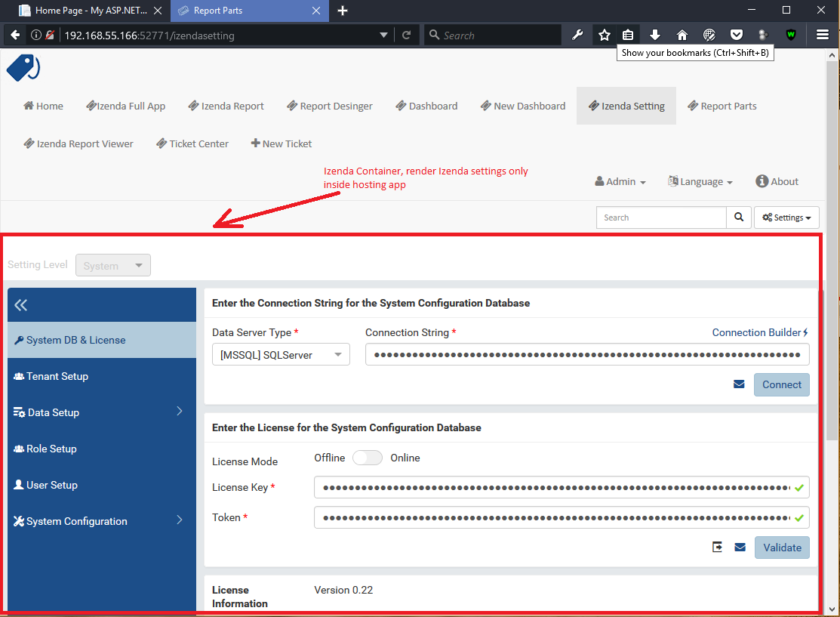Open the address bar history dropdown arrow

coord(383,35)
